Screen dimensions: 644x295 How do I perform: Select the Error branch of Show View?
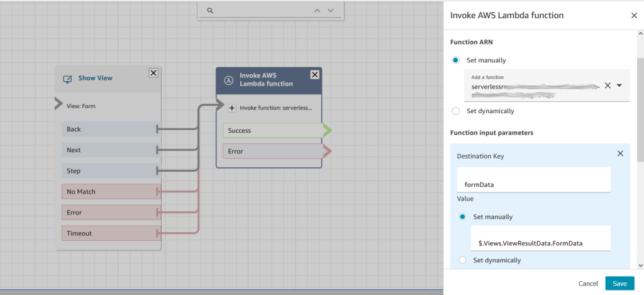[x=111, y=213]
